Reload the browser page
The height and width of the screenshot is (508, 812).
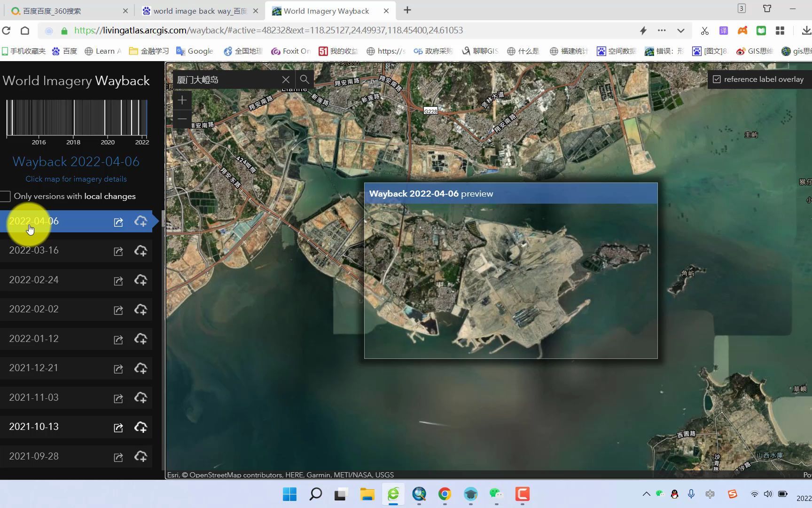6,31
